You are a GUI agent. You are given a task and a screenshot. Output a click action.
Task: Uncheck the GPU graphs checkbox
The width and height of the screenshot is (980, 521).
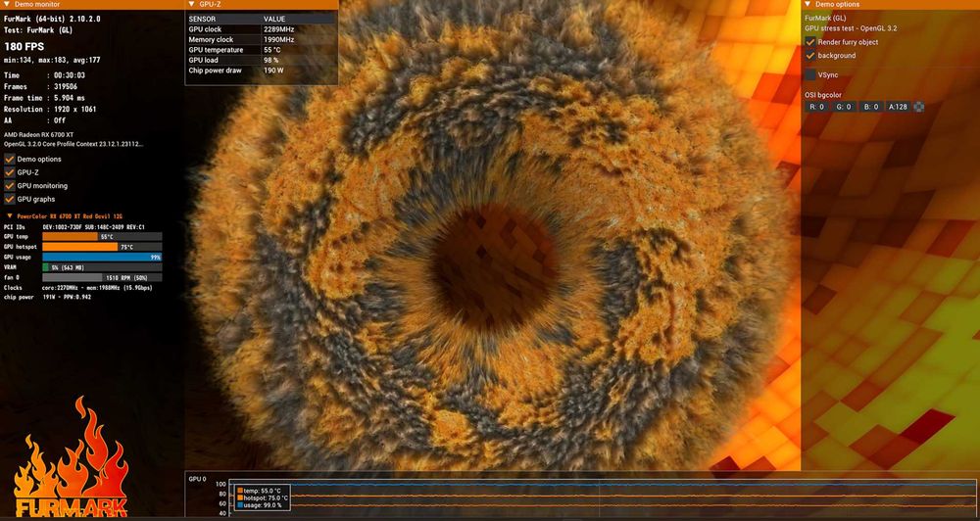(x=10, y=199)
